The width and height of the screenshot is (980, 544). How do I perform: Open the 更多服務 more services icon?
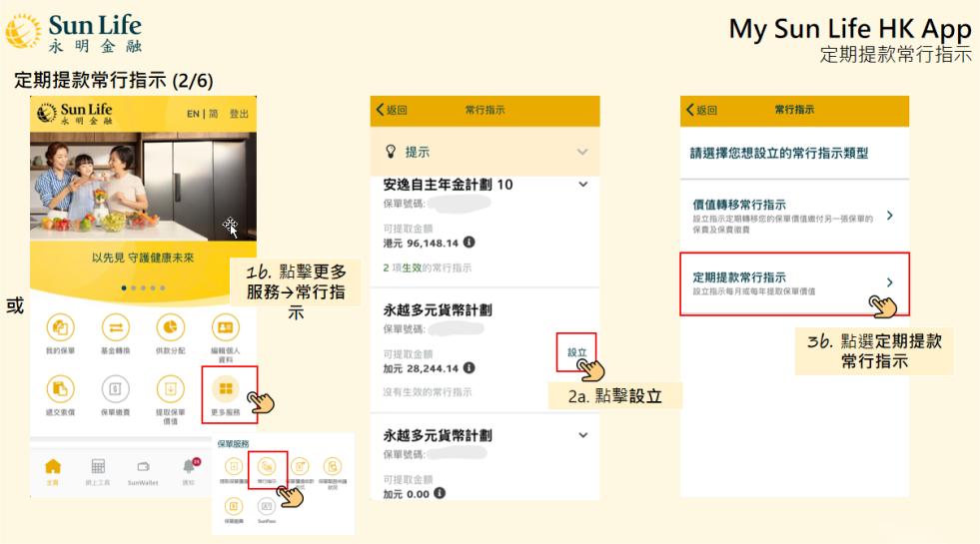pos(226,389)
